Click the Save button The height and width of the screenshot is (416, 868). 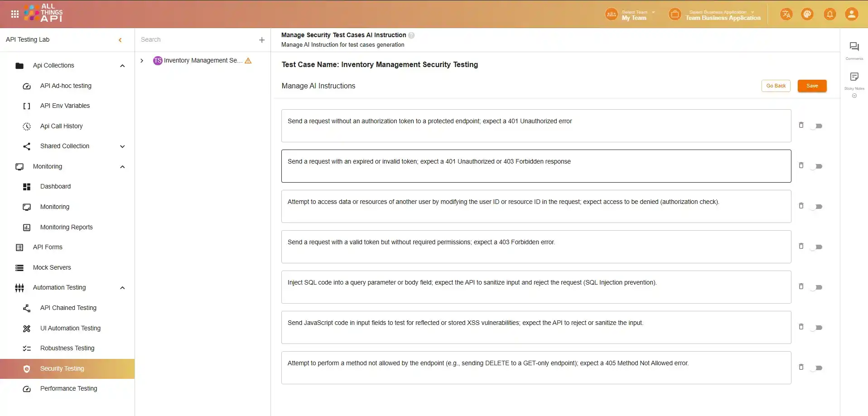click(x=812, y=86)
